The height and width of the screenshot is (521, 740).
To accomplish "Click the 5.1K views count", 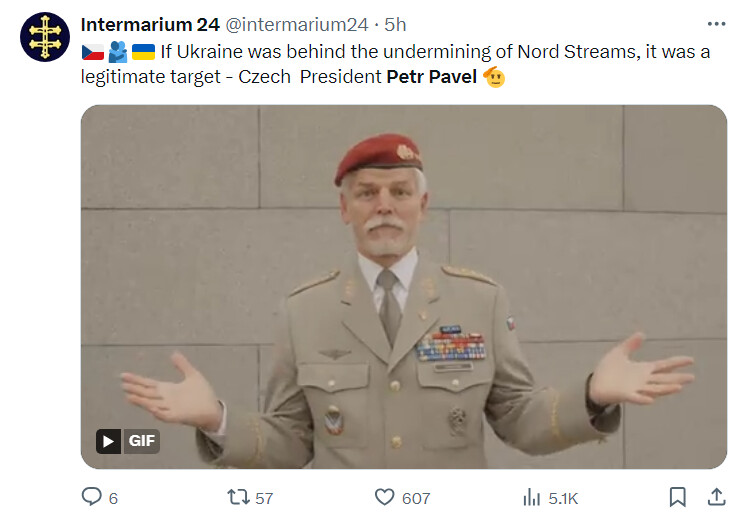I will [x=563, y=498].
